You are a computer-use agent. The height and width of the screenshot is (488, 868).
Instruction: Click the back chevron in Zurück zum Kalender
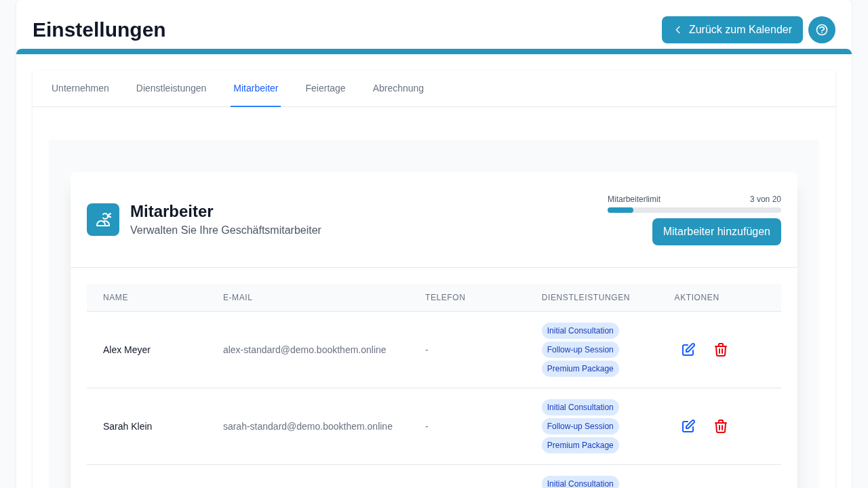677,30
